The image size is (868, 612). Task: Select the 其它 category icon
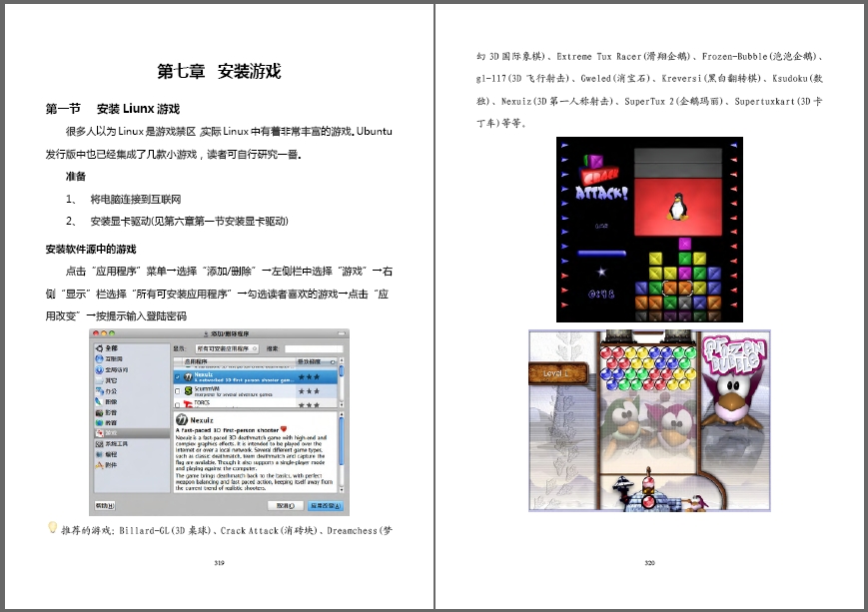click(99, 380)
